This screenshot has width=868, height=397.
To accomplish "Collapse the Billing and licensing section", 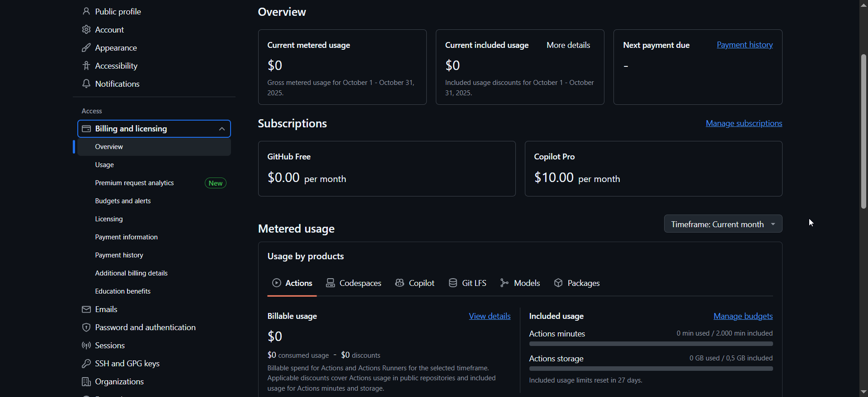I will coord(222,129).
